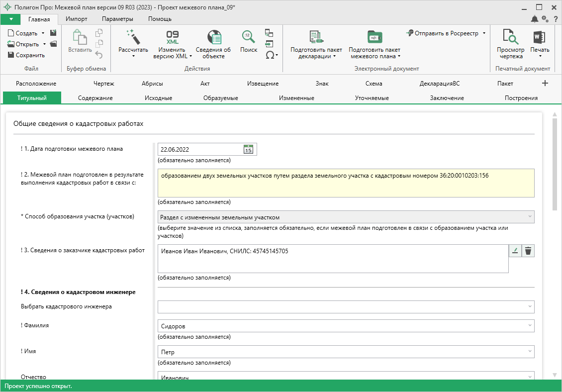
Task: Click the notifications bell icon
Action: tap(535, 19)
